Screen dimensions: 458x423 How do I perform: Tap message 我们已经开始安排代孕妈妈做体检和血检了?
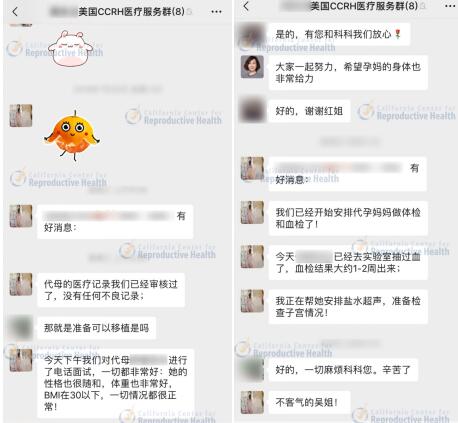coord(348,218)
